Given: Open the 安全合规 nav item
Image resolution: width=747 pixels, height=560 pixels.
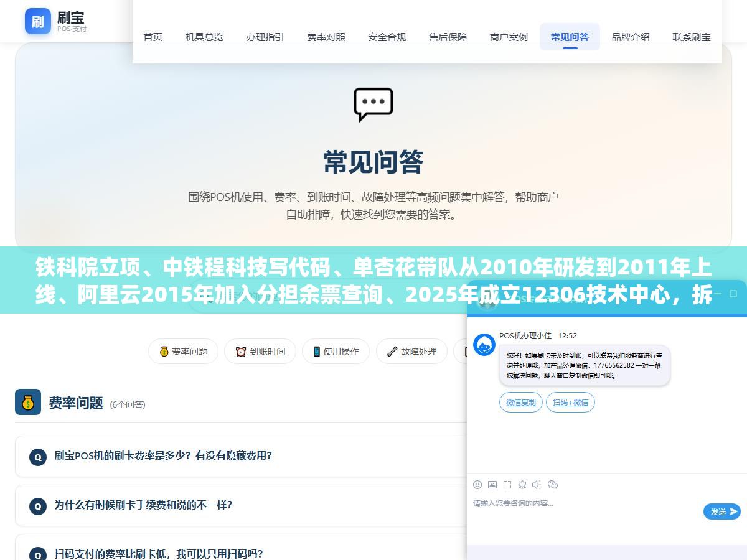Looking at the screenshot, I should (x=387, y=37).
